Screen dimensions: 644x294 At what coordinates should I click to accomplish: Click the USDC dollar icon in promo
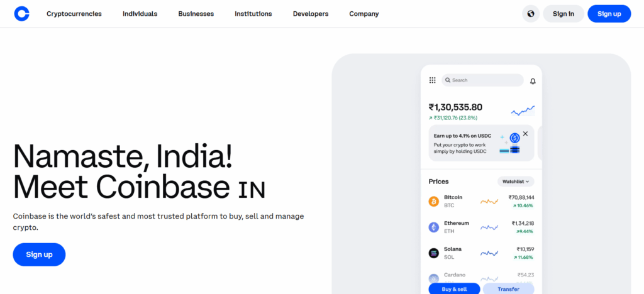click(514, 138)
